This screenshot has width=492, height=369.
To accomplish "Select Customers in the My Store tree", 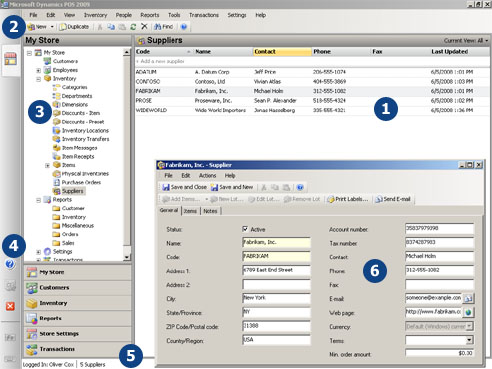I will point(65,61).
